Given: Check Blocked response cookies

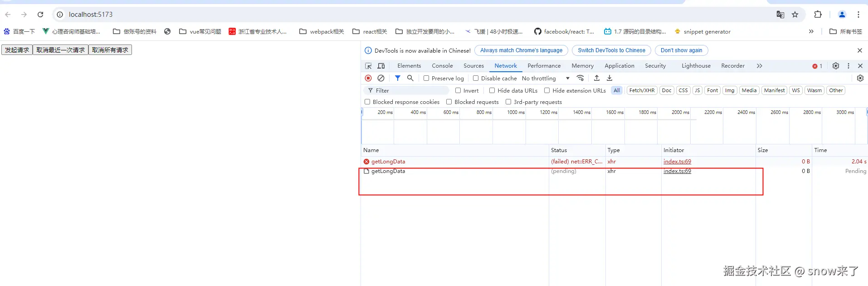Looking at the screenshot, I should [x=367, y=102].
